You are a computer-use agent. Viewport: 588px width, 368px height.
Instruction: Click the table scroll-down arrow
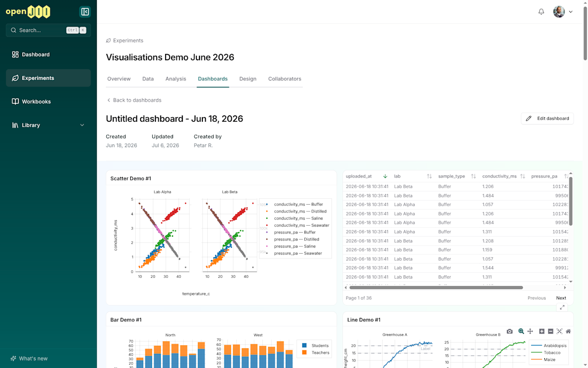571,282
